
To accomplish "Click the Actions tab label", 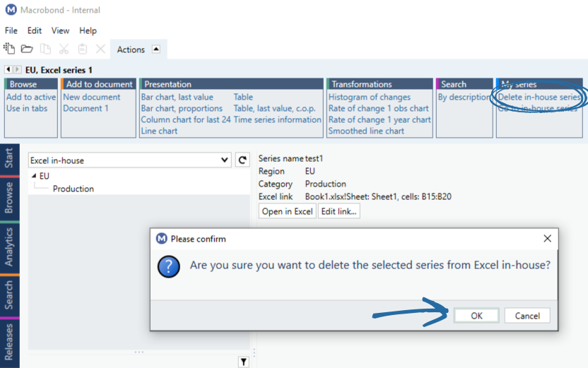I will pos(131,49).
